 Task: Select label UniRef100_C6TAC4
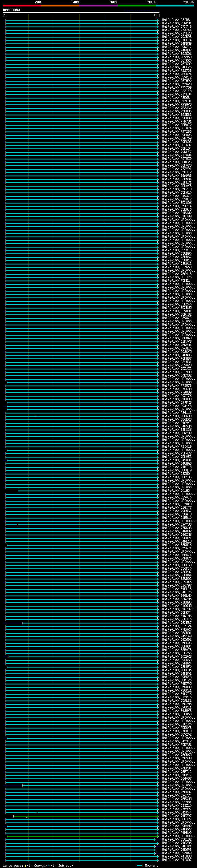177,128
